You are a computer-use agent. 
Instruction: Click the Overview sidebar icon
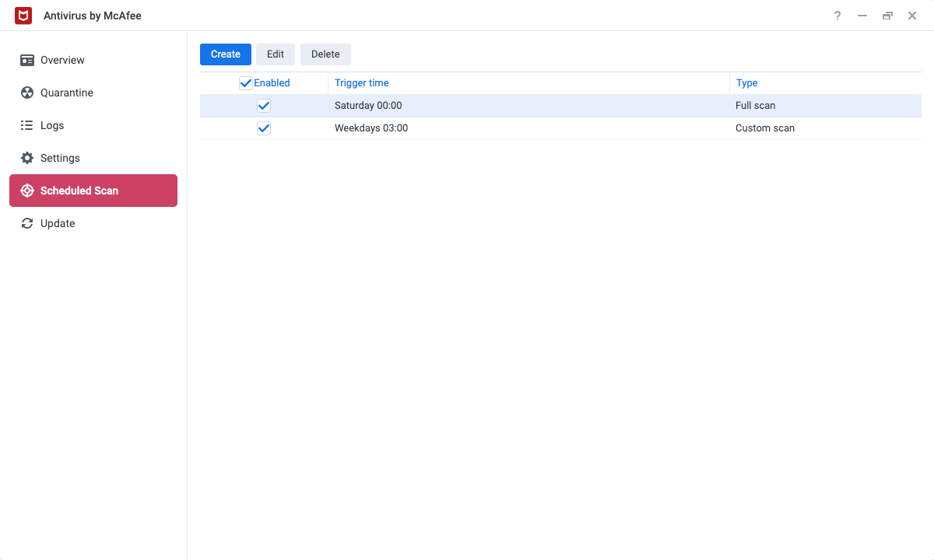tap(27, 60)
